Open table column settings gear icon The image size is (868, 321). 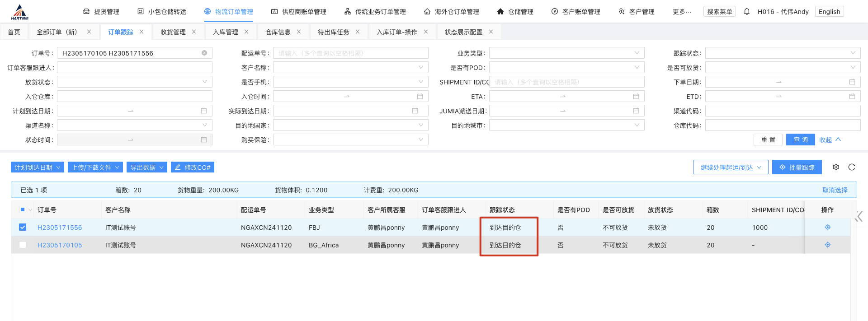click(836, 167)
